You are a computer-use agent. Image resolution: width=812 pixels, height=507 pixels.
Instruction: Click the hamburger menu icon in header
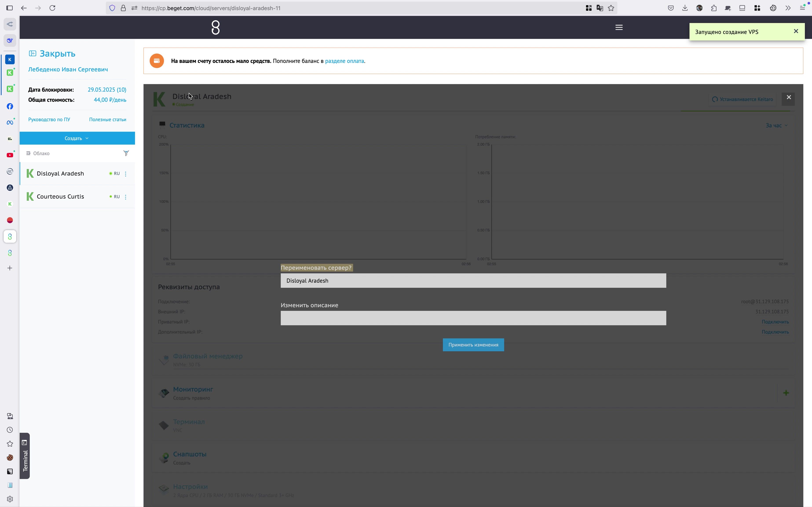point(619,28)
